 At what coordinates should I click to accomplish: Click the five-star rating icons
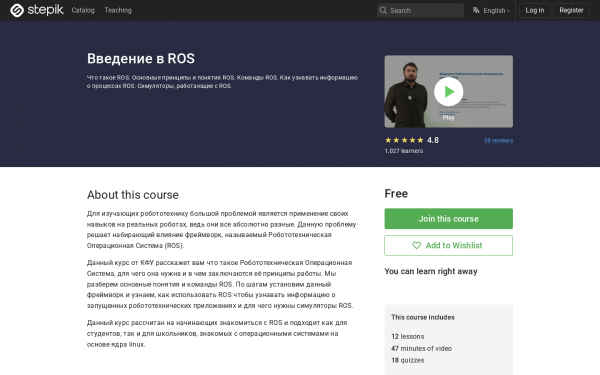[x=404, y=140]
